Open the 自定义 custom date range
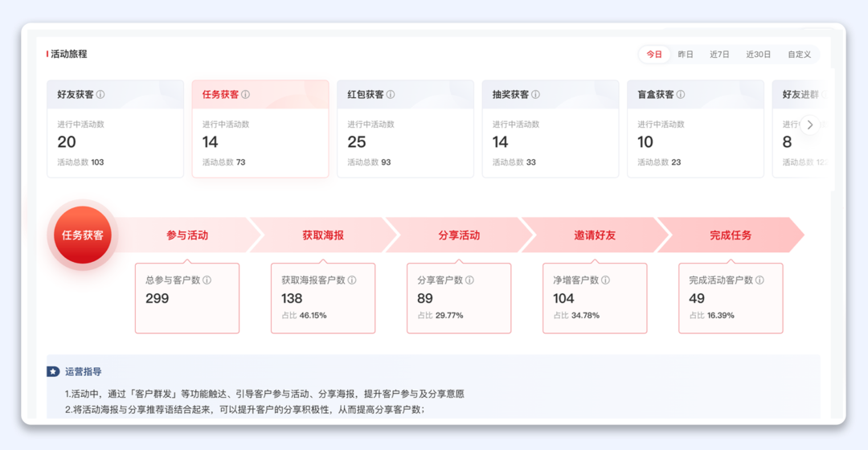This screenshot has width=868, height=450. (x=799, y=55)
